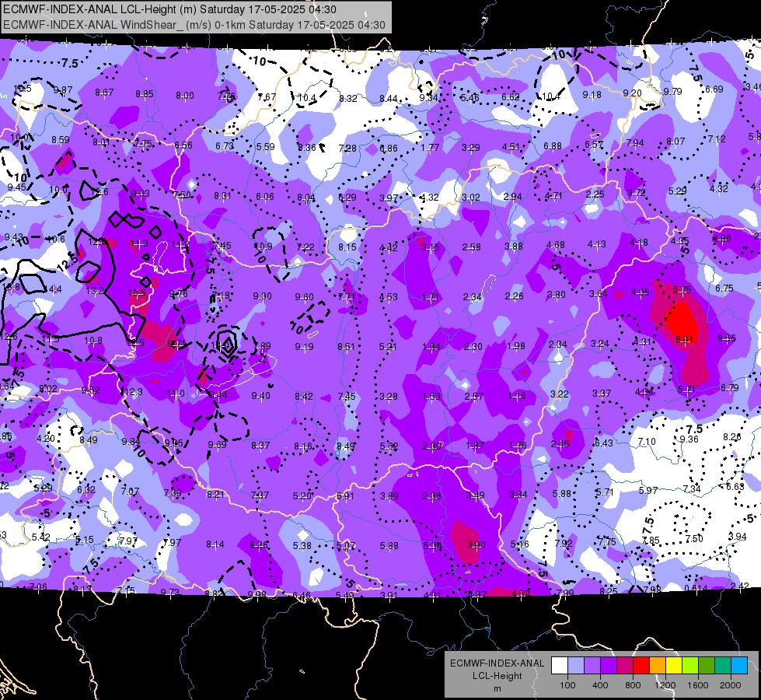761x700 pixels.
Task: Click legend label 'ECMWF-INDEX-ANAL'
Action: tap(497, 663)
